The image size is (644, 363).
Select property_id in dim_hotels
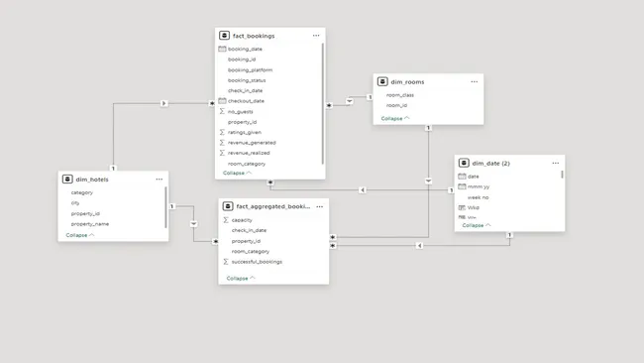[85, 214]
